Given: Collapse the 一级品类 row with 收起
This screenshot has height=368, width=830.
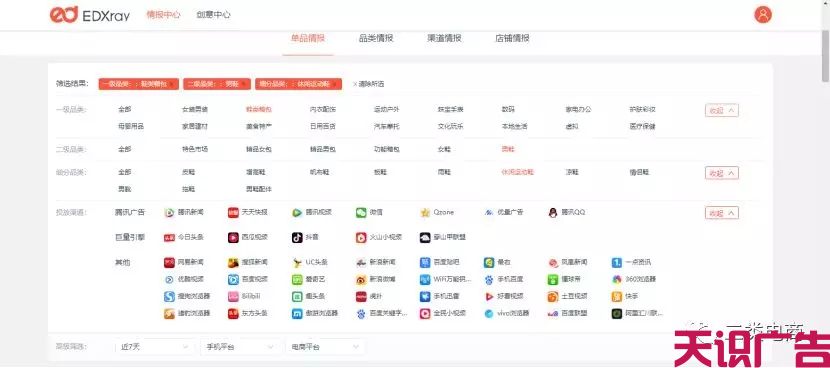Looking at the screenshot, I should 721,111.
